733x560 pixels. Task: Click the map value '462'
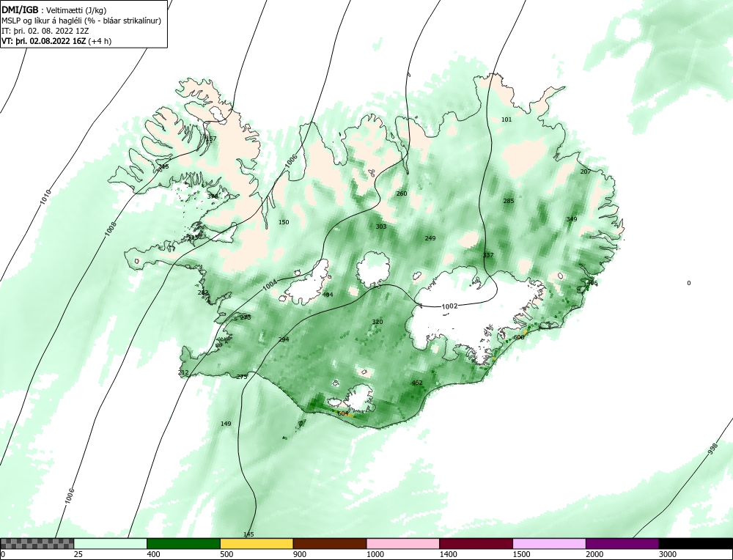416,383
